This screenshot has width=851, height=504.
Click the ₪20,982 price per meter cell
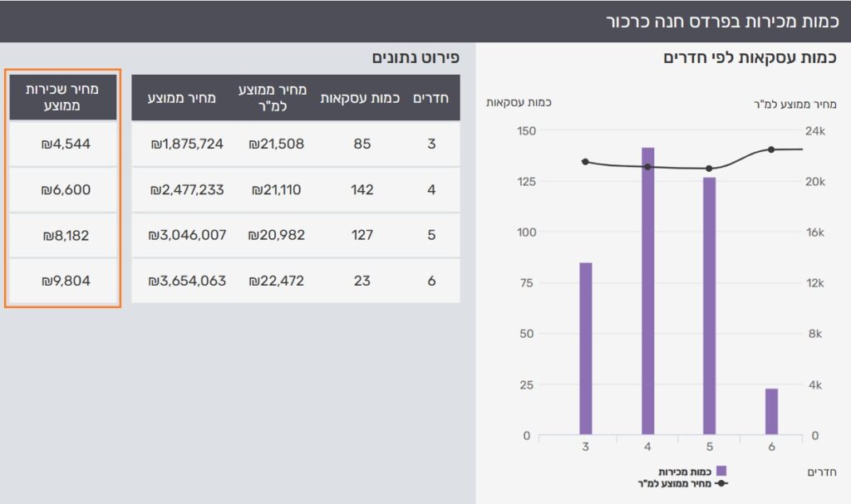pyautogui.click(x=276, y=235)
